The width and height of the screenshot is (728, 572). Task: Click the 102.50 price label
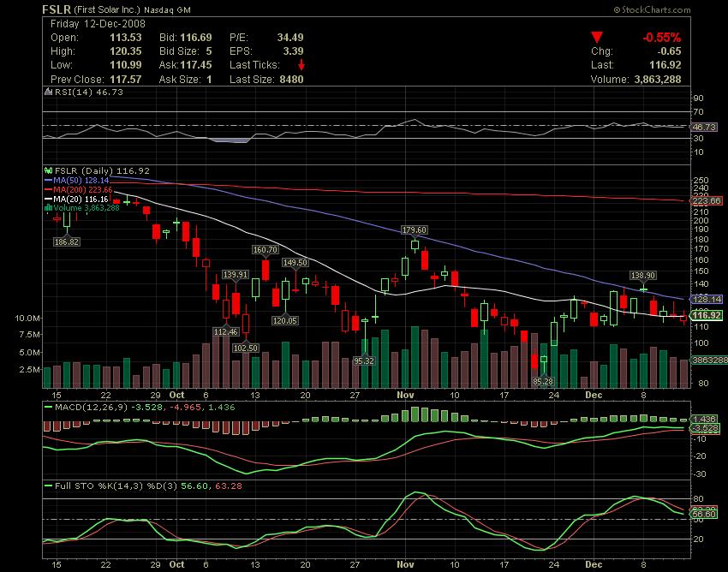pos(246,349)
